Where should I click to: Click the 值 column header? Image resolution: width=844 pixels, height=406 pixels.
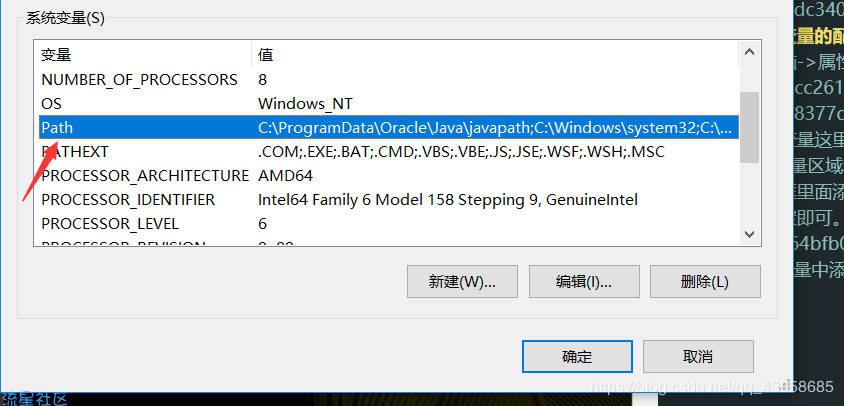496,54
